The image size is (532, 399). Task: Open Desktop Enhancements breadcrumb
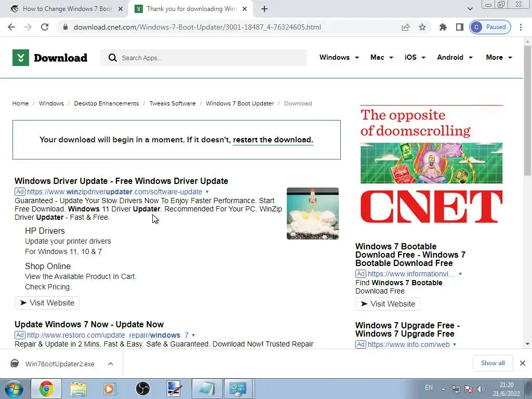coord(106,103)
